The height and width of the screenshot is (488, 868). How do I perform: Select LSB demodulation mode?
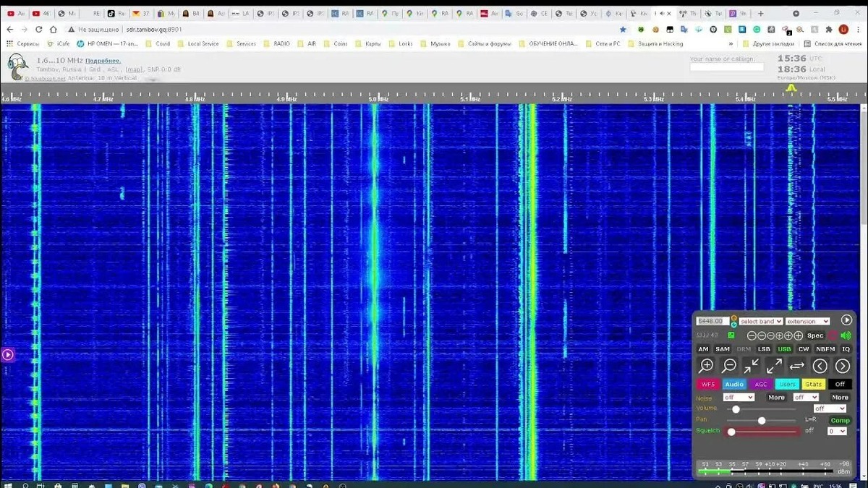764,349
